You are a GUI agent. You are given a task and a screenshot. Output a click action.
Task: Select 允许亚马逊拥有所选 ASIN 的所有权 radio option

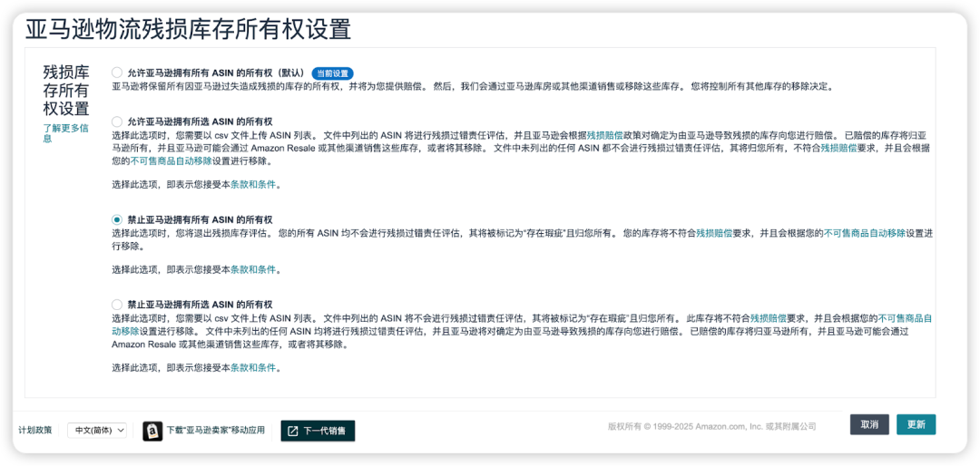point(117,121)
